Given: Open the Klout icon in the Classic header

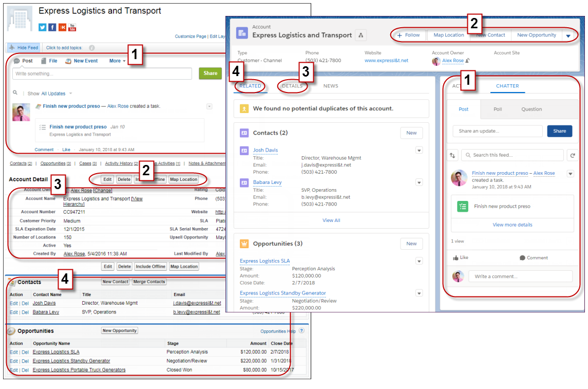Looking at the screenshot, I should coord(63,27).
